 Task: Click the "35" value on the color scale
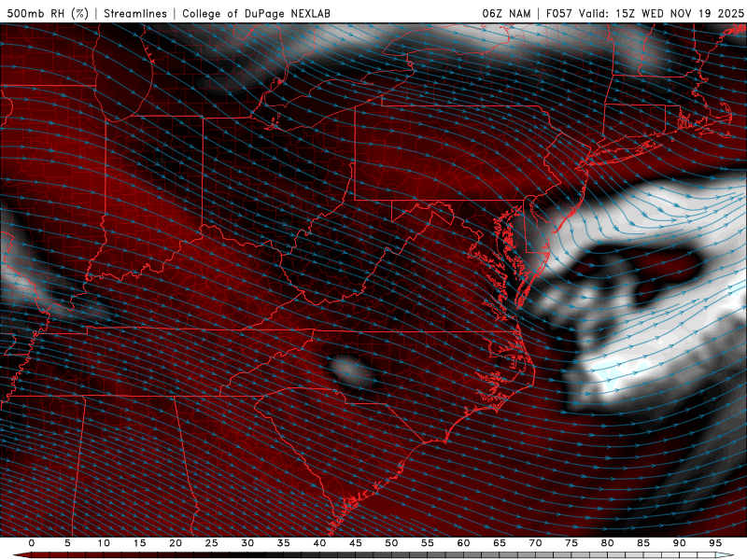284,543
